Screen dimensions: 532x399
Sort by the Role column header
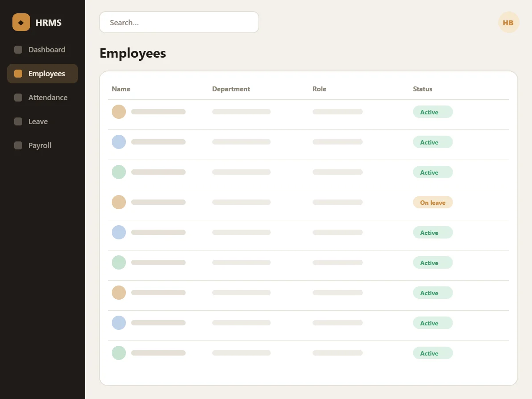pos(319,89)
